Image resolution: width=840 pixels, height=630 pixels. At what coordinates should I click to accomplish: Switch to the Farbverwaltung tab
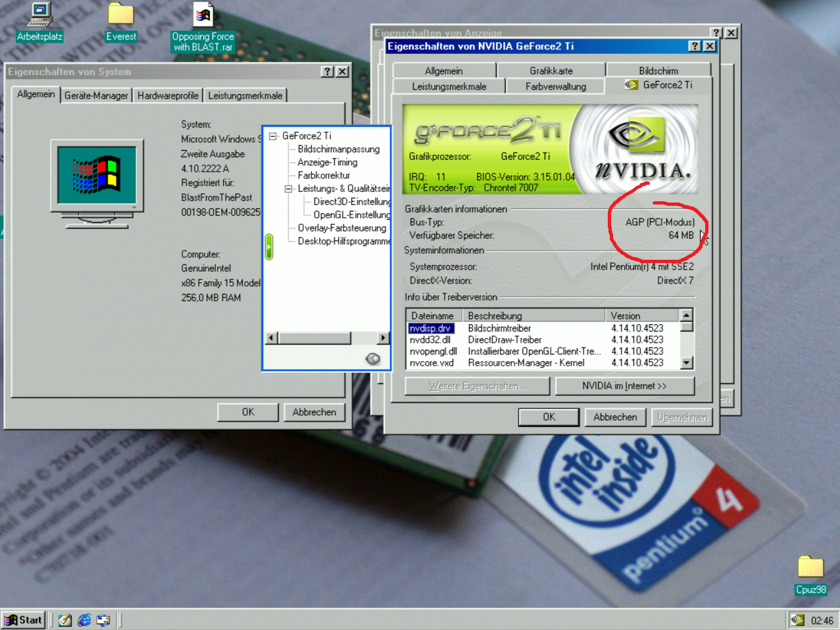555,85
